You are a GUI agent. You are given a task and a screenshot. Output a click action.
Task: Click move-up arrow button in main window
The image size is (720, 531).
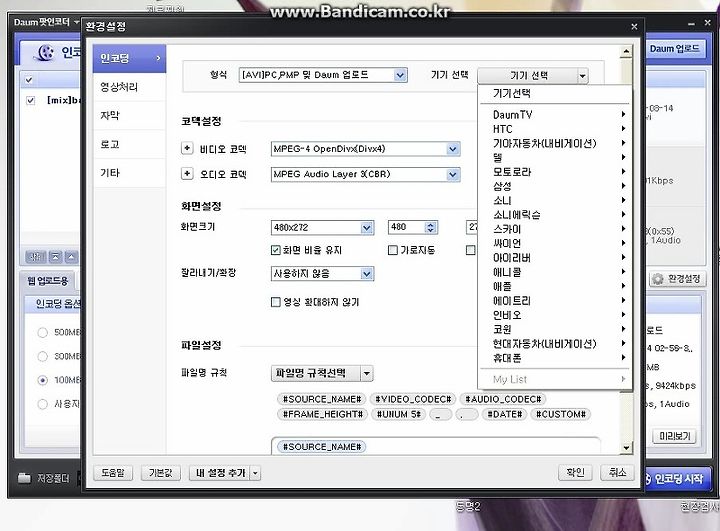(71, 257)
